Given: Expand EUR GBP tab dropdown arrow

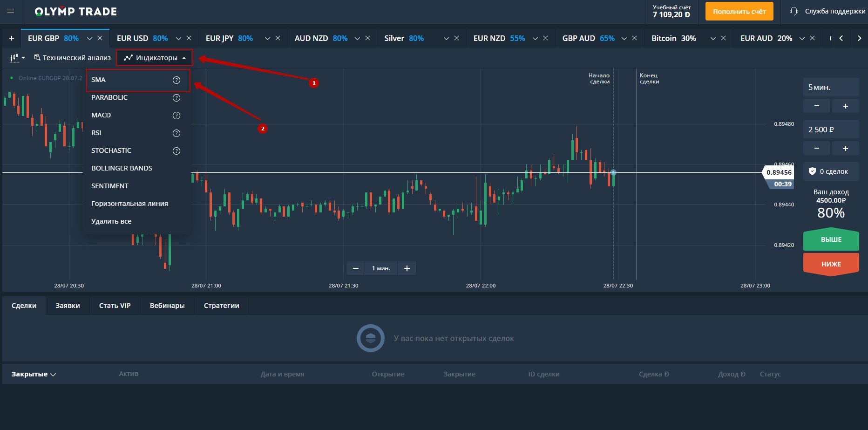Looking at the screenshot, I should (89, 39).
